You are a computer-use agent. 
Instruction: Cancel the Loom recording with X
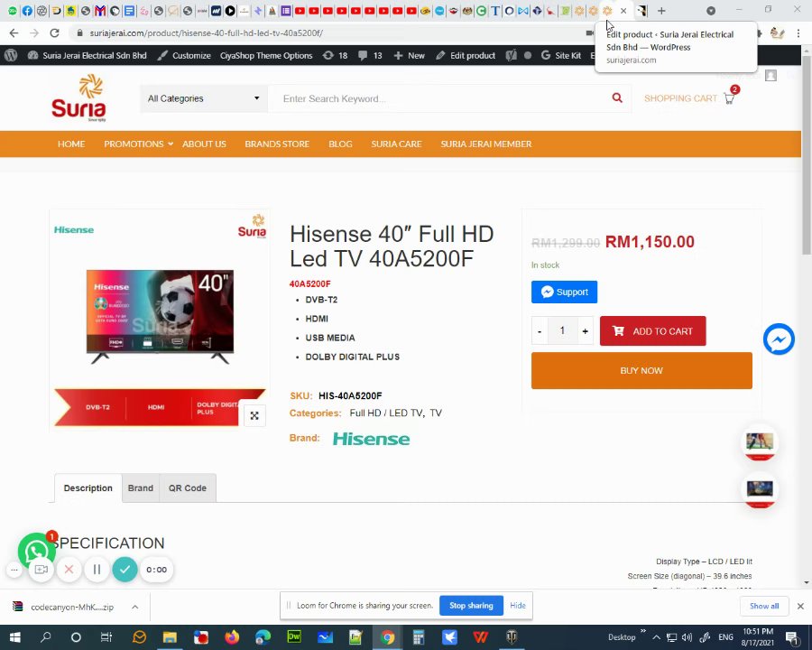click(69, 570)
